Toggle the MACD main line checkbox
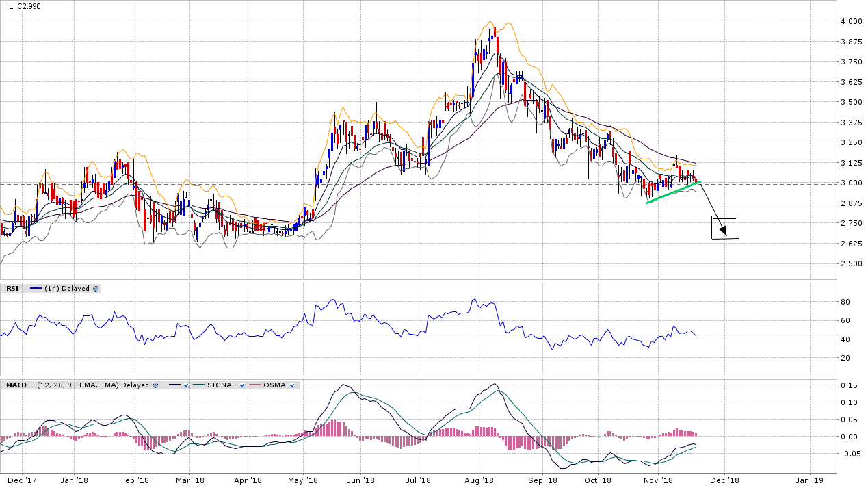The image size is (868, 490). click(185, 385)
